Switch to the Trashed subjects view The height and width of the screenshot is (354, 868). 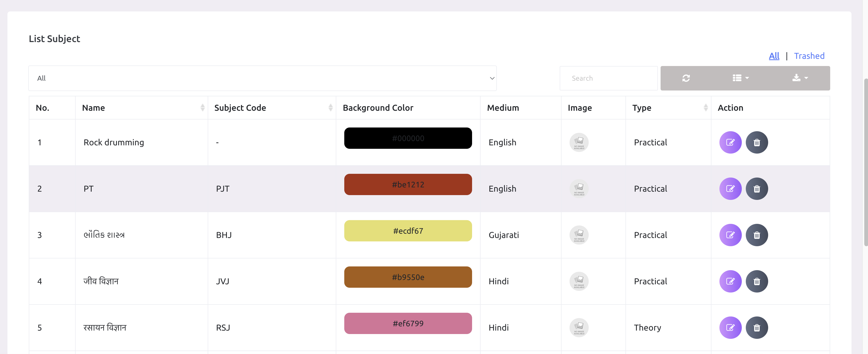tap(809, 55)
